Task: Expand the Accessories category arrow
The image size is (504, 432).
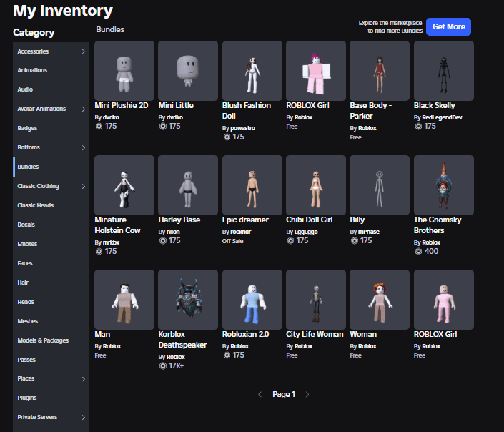Action: 83,51
